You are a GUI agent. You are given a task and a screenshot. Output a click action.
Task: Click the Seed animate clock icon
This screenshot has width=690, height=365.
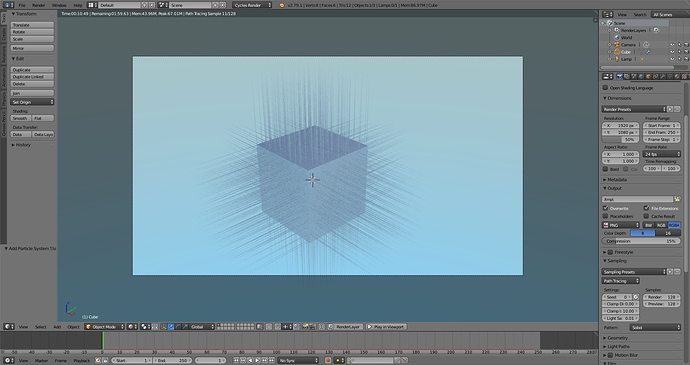[635, 297]
